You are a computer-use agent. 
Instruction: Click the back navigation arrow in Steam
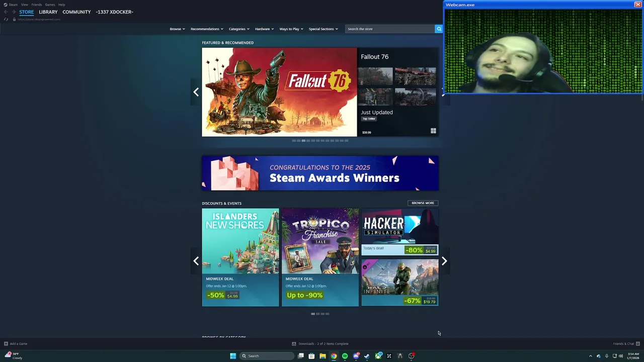pos(6,12)
